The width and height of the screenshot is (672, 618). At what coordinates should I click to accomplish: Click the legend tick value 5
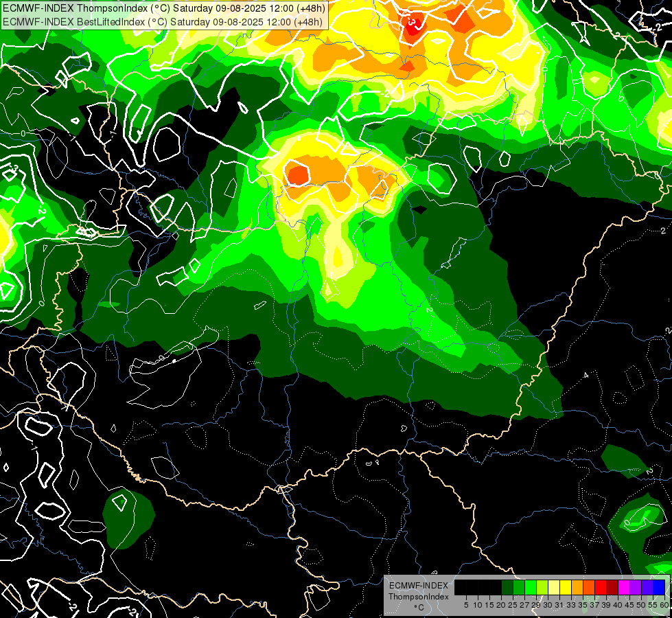[466, 605]
